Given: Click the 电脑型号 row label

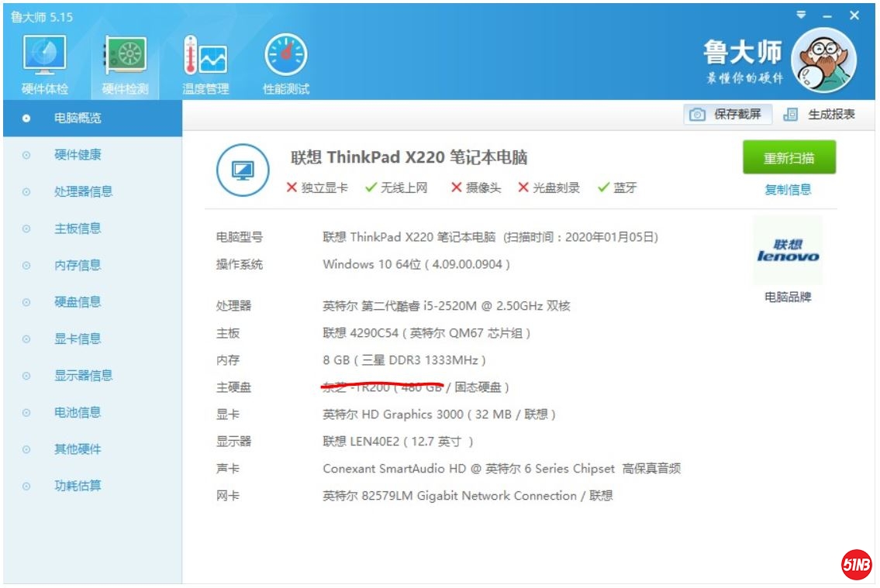Looking at the screenshot, I should 239,237.
